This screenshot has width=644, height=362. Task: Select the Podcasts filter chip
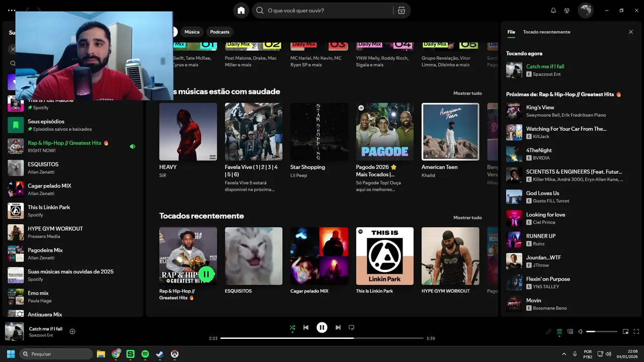point(220,32)
